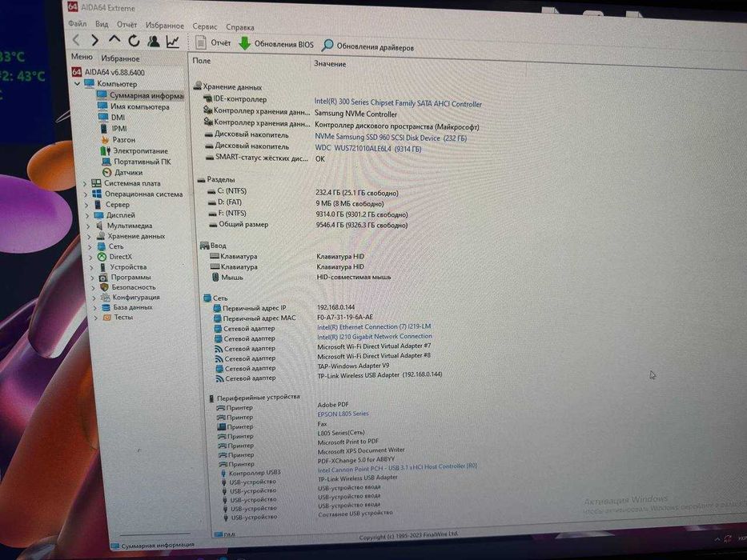
Task: Click the Back navigation arrow
Action: [x=76, y=40]
